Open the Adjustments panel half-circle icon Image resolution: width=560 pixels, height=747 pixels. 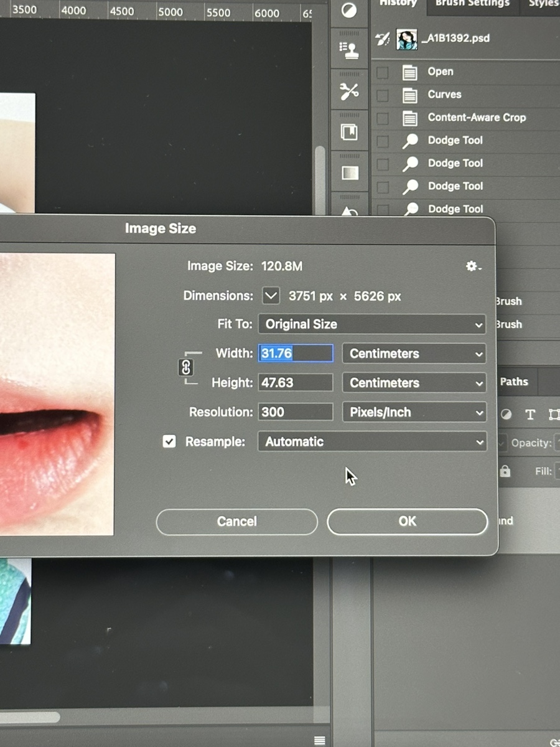click(350, 10)
